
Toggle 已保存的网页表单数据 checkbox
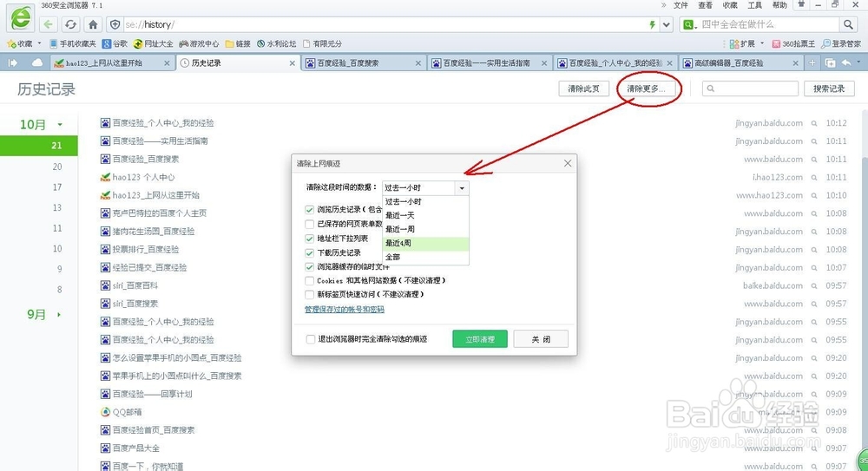(310, 224)
